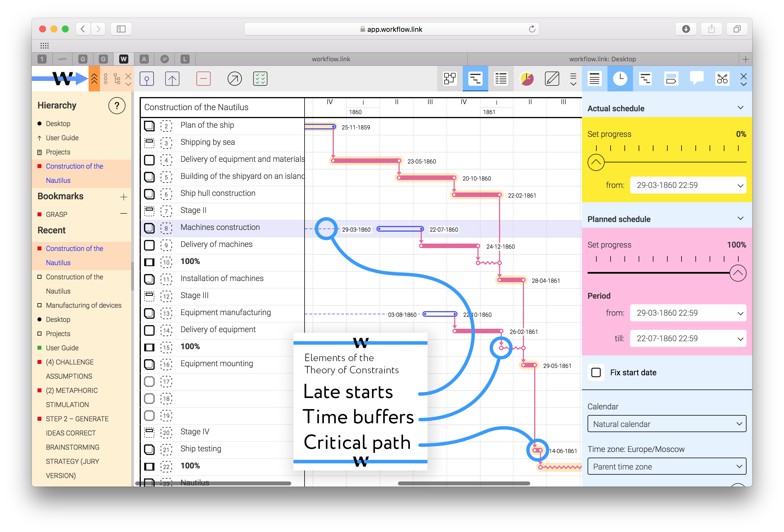
Task: Switch to the outline list view icon
Action: pos(501,79)
